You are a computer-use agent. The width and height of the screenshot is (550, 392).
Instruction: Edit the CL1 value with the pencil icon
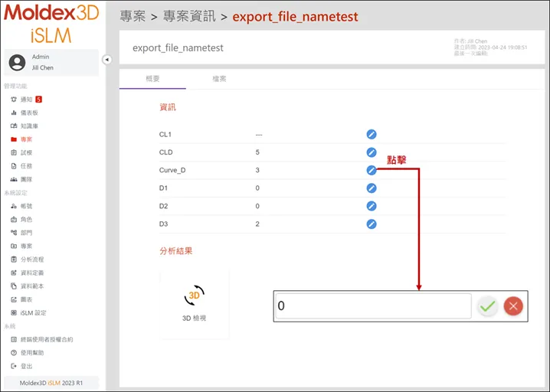[x=372, y=134]
